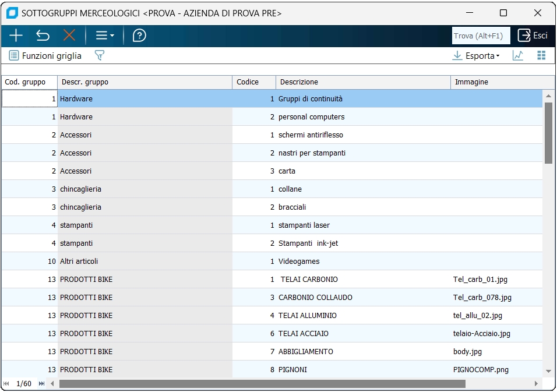Screen dimensions: 557x392
Task: Delete record with orange X icon
Action: click(69, 36)
